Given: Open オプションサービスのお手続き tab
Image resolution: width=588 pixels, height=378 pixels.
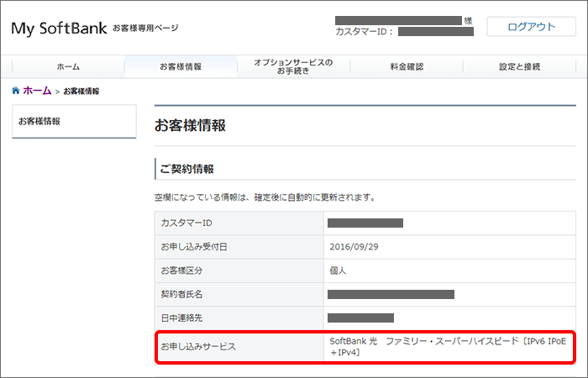Looking at the screenshot, I should coord(293,66).
